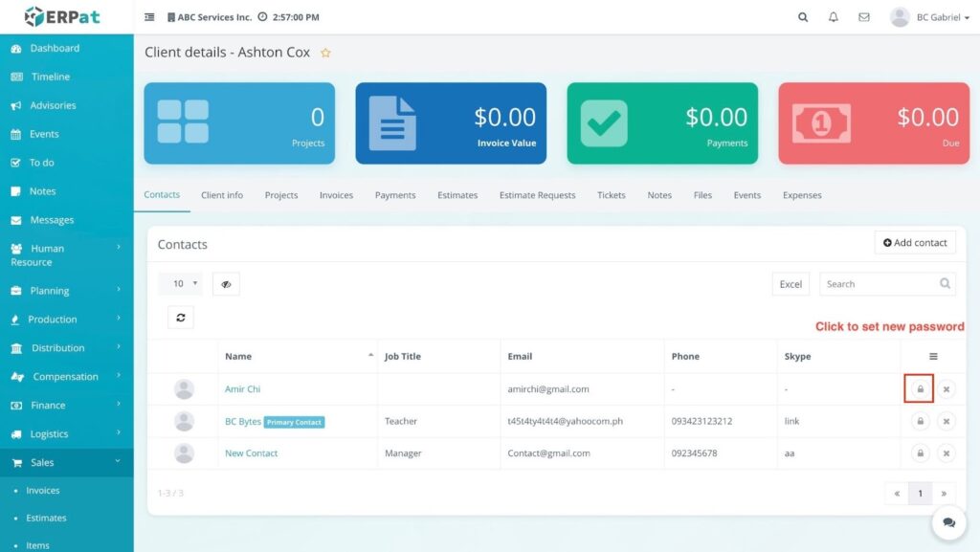
Task: Open the notifications bell
Action: pos(833,17)
